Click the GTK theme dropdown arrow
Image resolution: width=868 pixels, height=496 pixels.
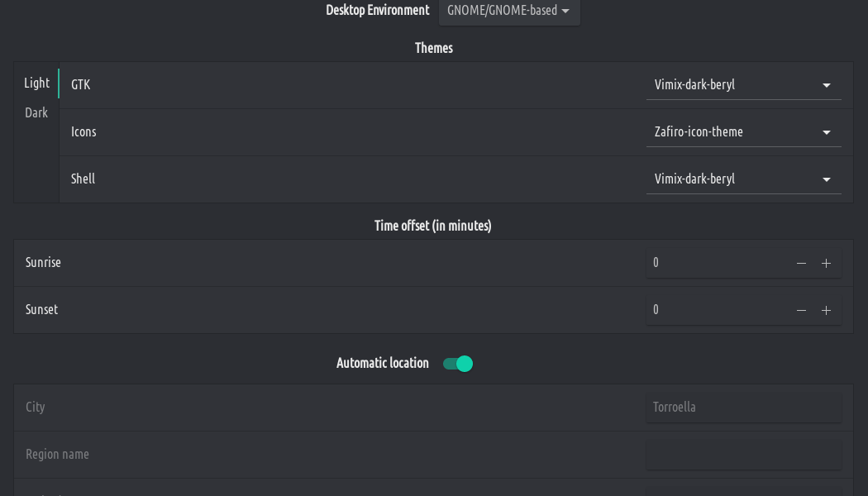pos(827,85)
